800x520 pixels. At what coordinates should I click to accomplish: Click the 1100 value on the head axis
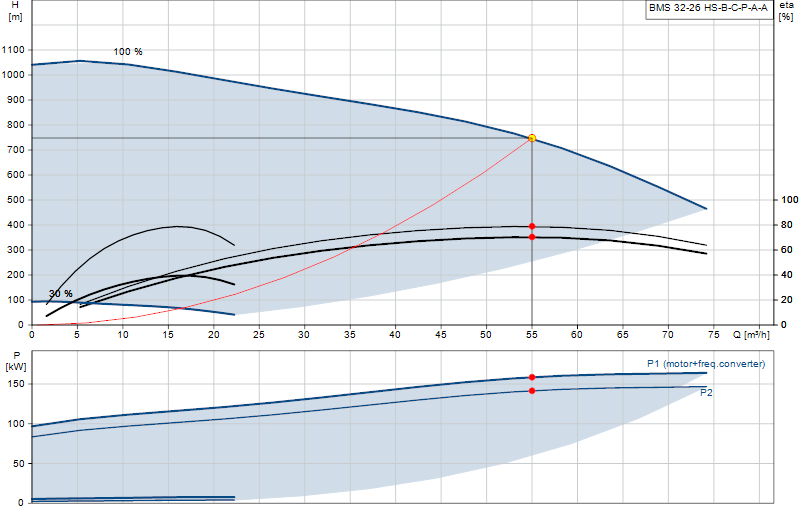pos(13,49)
